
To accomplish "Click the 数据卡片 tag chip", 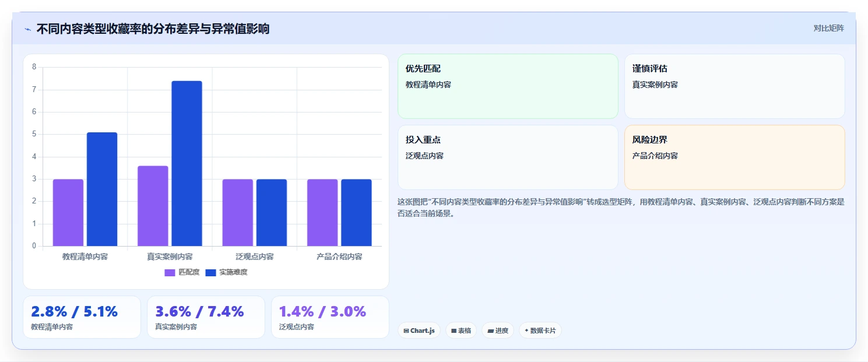I will (540, 331).
